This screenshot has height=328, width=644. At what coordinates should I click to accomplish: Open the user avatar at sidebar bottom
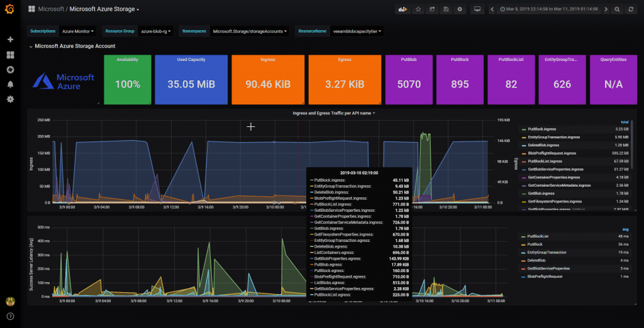[10, 302]
